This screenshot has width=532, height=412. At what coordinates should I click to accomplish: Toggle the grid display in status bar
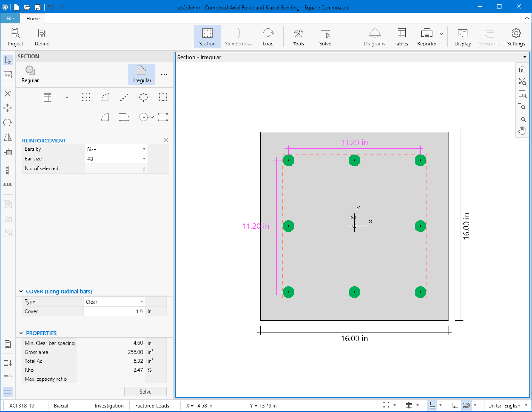point(409,406)
